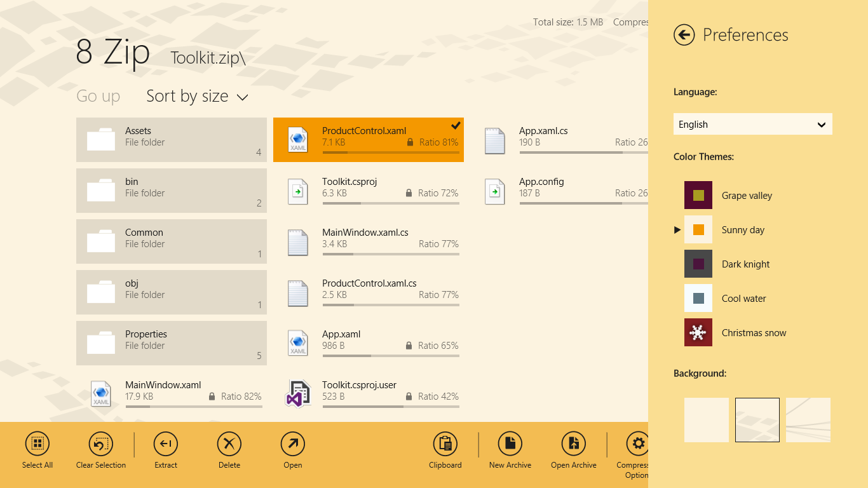This screenshot has height=488, width=868.
Task: Click the Select All icon
Action: click(37, 444)
